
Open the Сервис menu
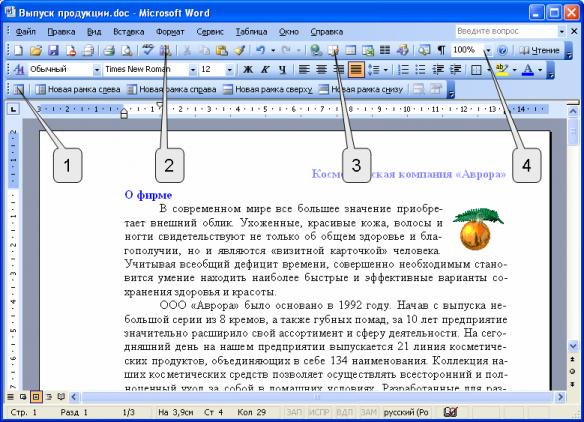pyautogui.click(x=210, y=32)
